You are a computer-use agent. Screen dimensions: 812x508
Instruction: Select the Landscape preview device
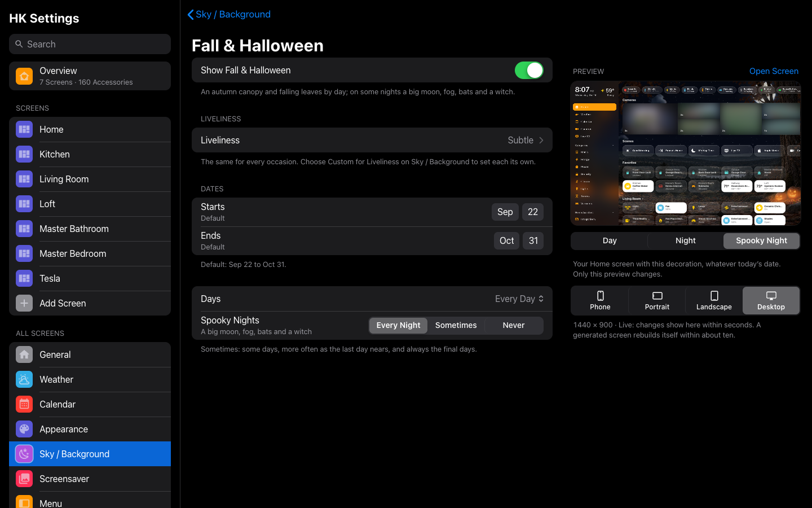click(x=714, y=300)
